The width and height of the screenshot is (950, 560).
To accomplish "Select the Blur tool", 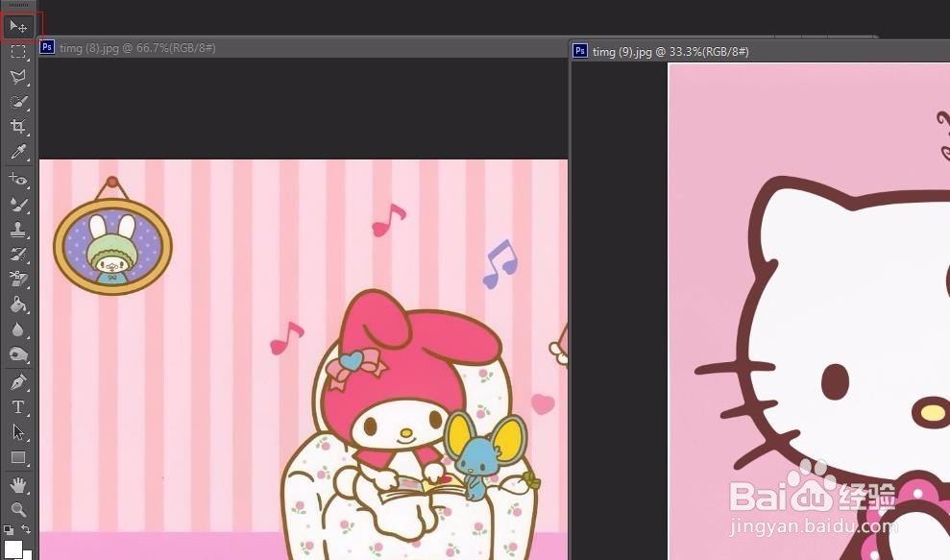I will tap(18, 329).
